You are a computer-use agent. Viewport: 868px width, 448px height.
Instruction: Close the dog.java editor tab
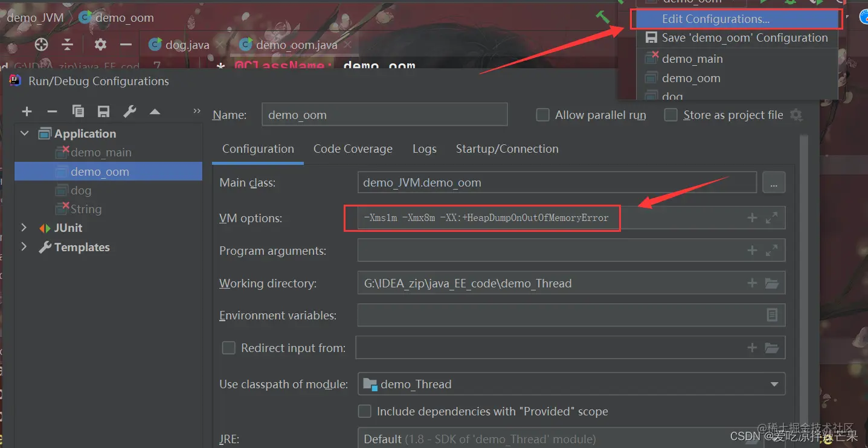tap(219, 45)
